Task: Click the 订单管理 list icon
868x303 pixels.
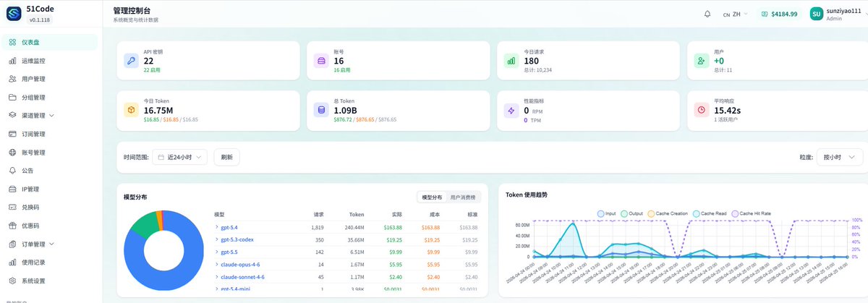Action: click(12, 244)
